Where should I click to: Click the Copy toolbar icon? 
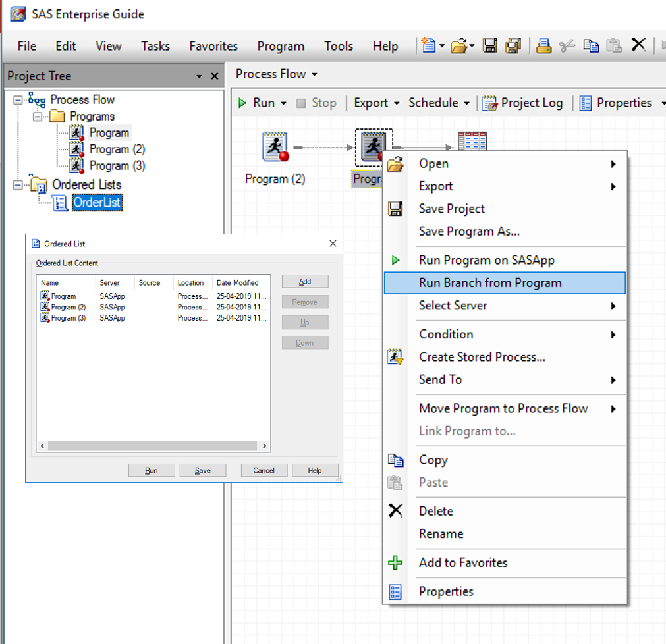pos(591,45)
